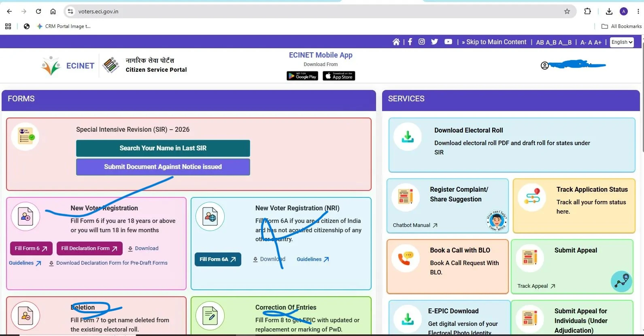Screen dimensions: 644x336
Task: Click the Fill Form 6 button
Action: click(x=31, y=248)
